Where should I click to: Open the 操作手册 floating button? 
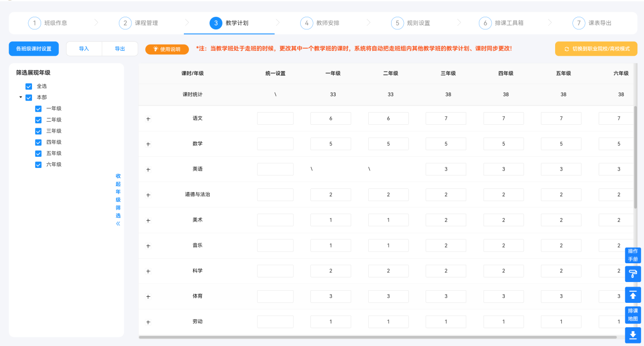coord(633,255)
